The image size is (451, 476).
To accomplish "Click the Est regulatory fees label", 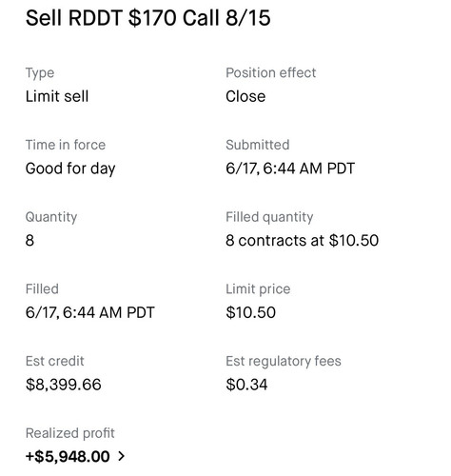I will pyautogui.click(x=284, y=361).
